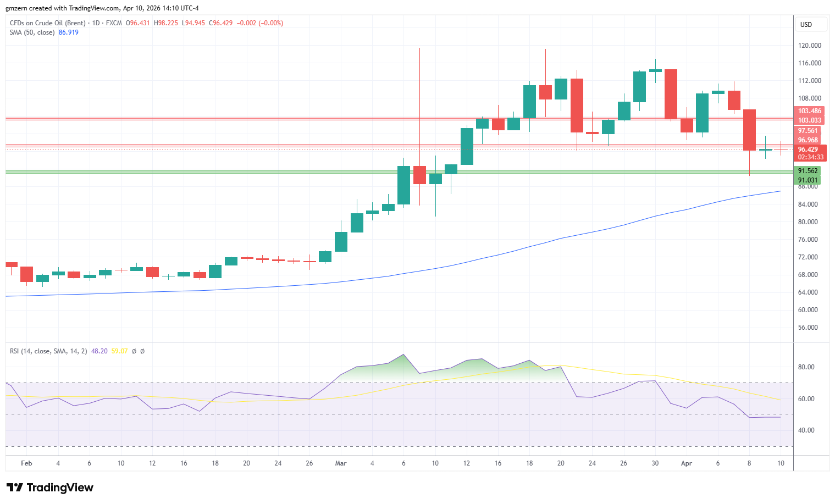Click the red 96.968 price label
Screen dimensions: 835x504
[x=808, y=140]
